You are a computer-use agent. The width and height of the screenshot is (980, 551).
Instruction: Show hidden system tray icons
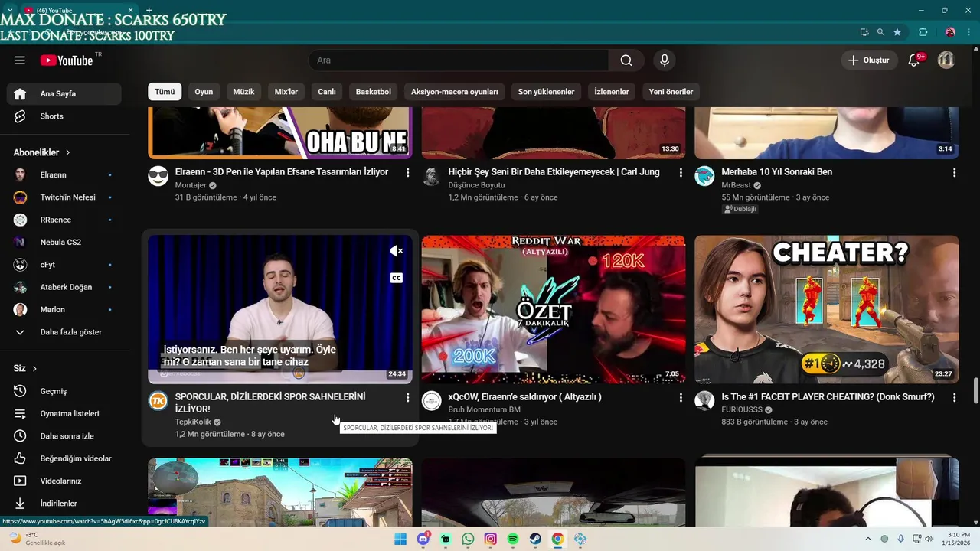[868, 539]
